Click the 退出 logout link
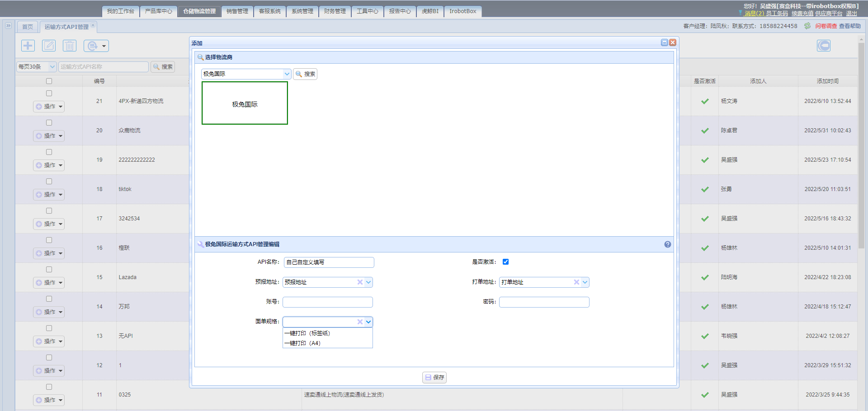Image resolution: width=868 pixels, height=411 pixels. 852,14
